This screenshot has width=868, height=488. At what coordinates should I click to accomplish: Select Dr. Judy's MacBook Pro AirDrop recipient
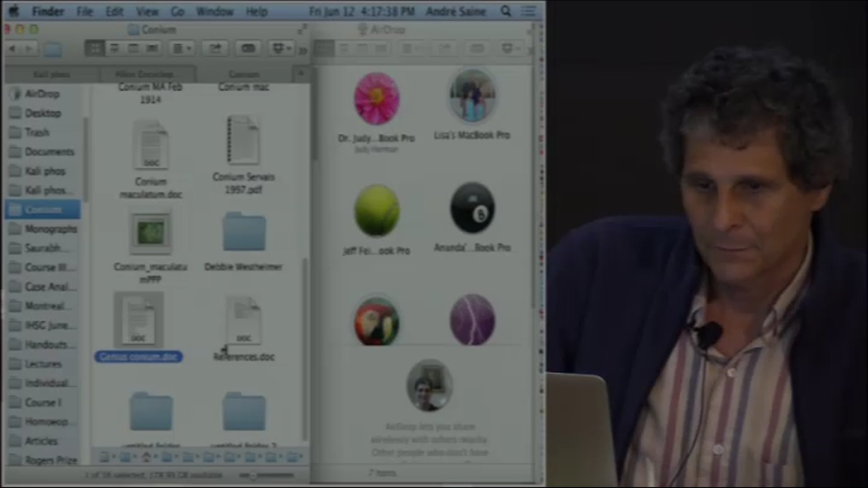[x=377, y=99]
